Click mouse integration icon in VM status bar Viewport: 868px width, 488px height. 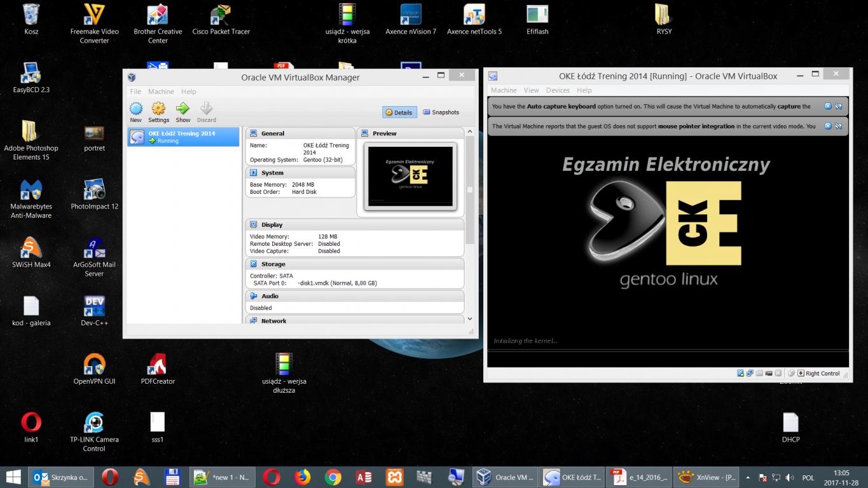[x=791, y=374]
